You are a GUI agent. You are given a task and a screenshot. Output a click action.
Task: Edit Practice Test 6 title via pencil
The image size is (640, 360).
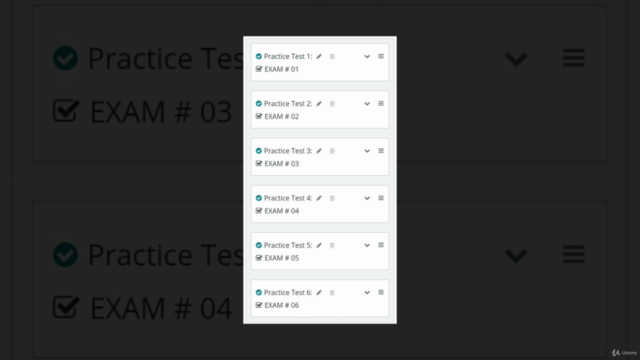(319, 293)
